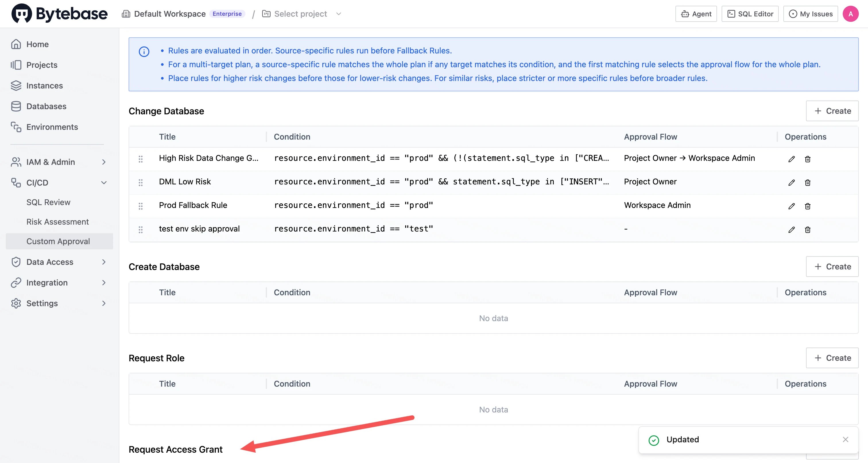Open My Issues
Screen dimensions: 868x463
pos(810,14)
